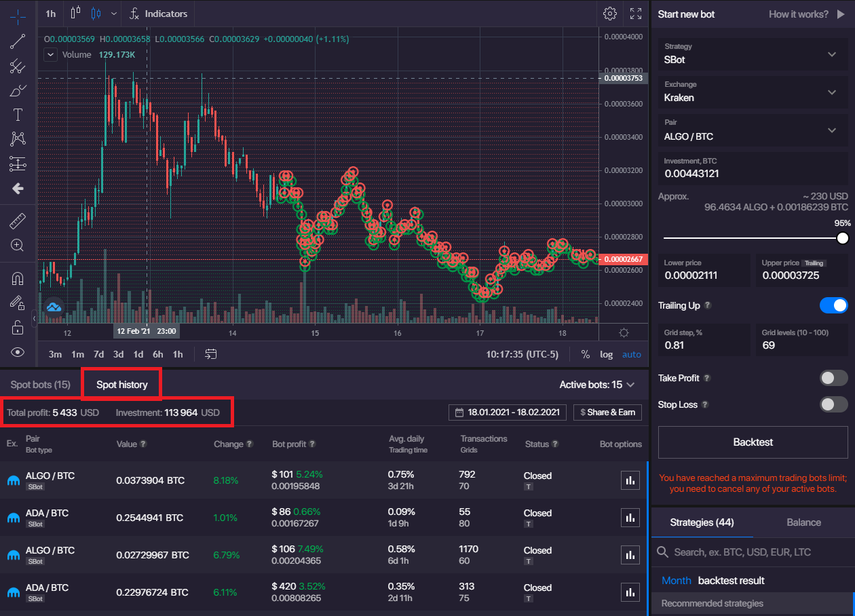Enable the Take Profit toggle
855x616 pixels.
(833, 378)
